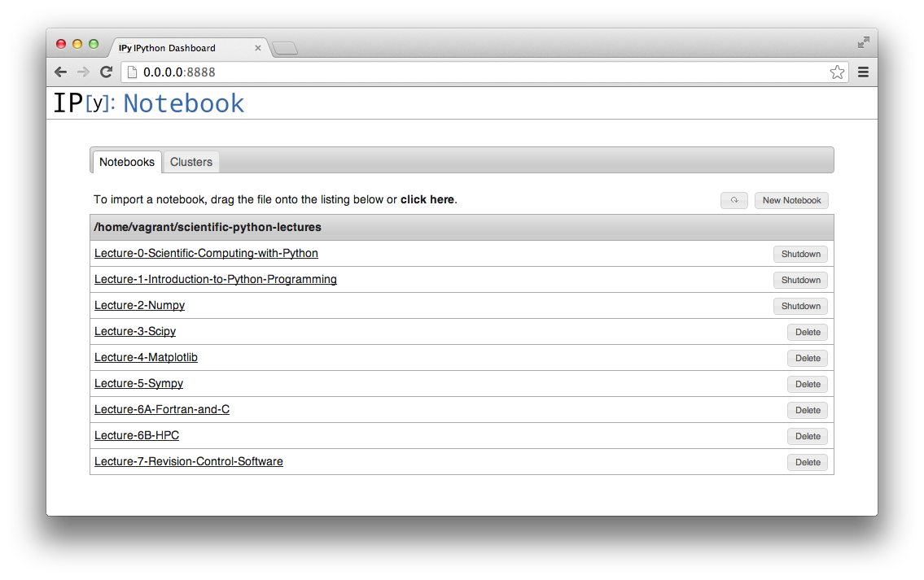Refresh the notebook list
This screenshot has width=924, height=580.
click(734, 200)
